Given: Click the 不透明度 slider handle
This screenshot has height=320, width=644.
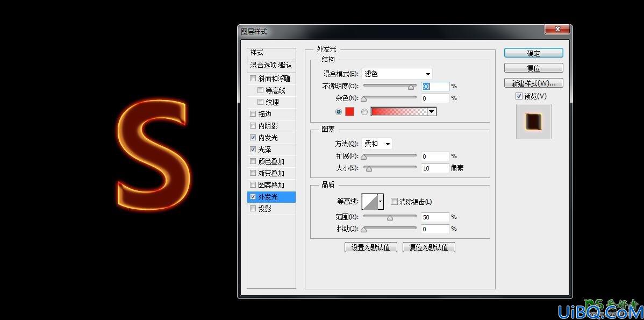Looking at the screenshot, I should click(x=411, y=87).
